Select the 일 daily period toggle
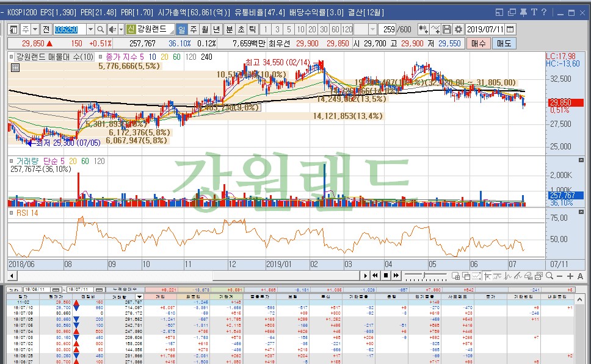Screen dimensions: 591x364 pyautogui.click(x=182, y=29)
